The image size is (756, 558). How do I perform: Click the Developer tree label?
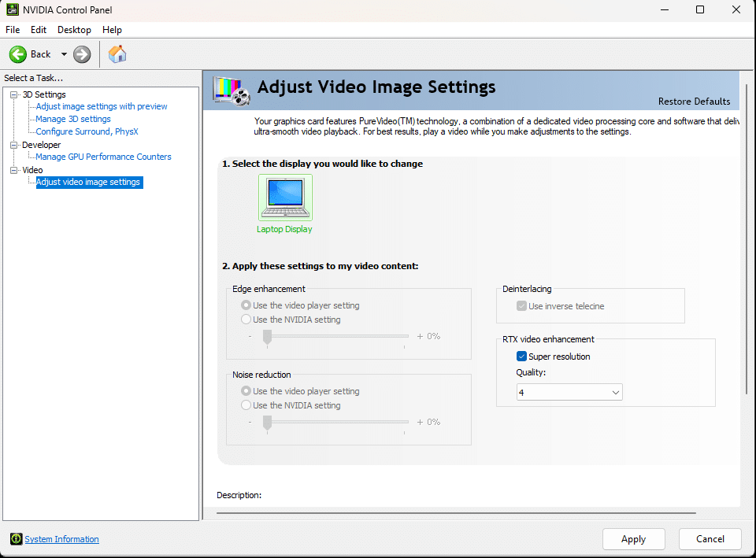(x=42, y=145)
